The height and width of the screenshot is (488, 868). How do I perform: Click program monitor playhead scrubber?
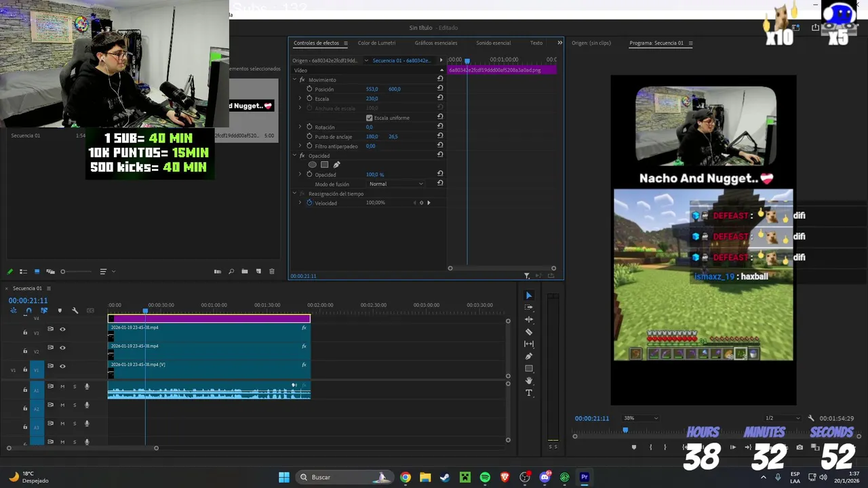coord(625,430)
